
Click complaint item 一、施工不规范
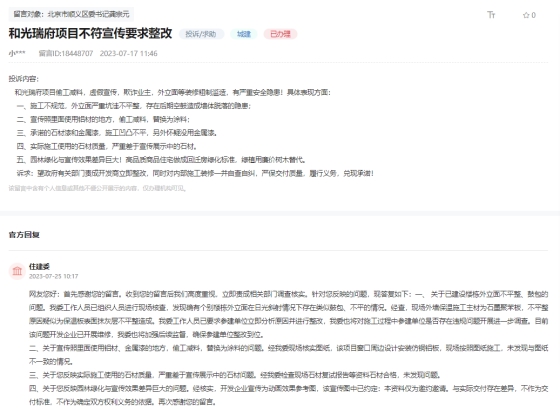click(x=134, y=106)
